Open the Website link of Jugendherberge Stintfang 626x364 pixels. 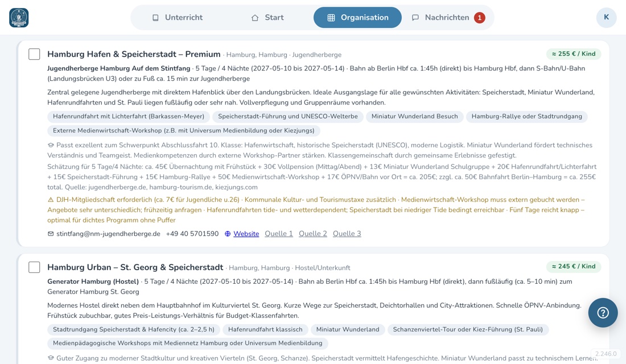click(246, 234)
